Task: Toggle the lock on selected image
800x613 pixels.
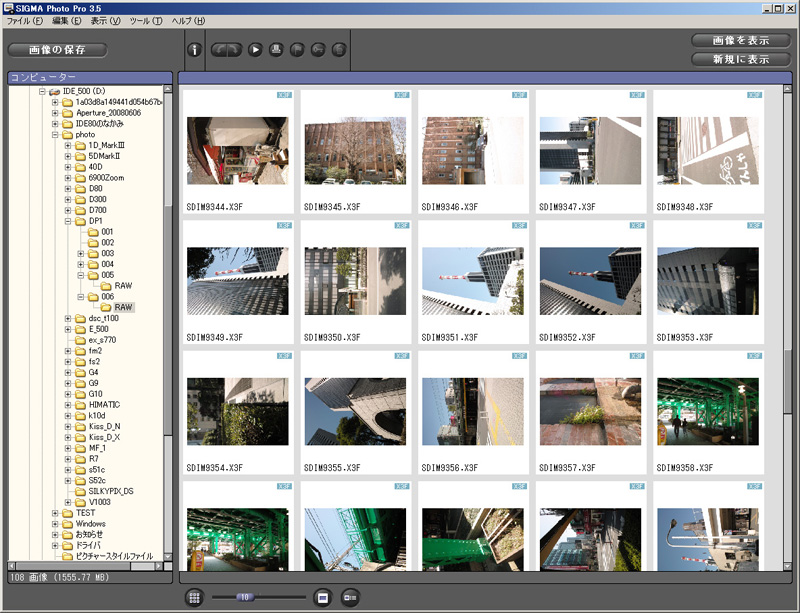Action: tap(318, 50)
